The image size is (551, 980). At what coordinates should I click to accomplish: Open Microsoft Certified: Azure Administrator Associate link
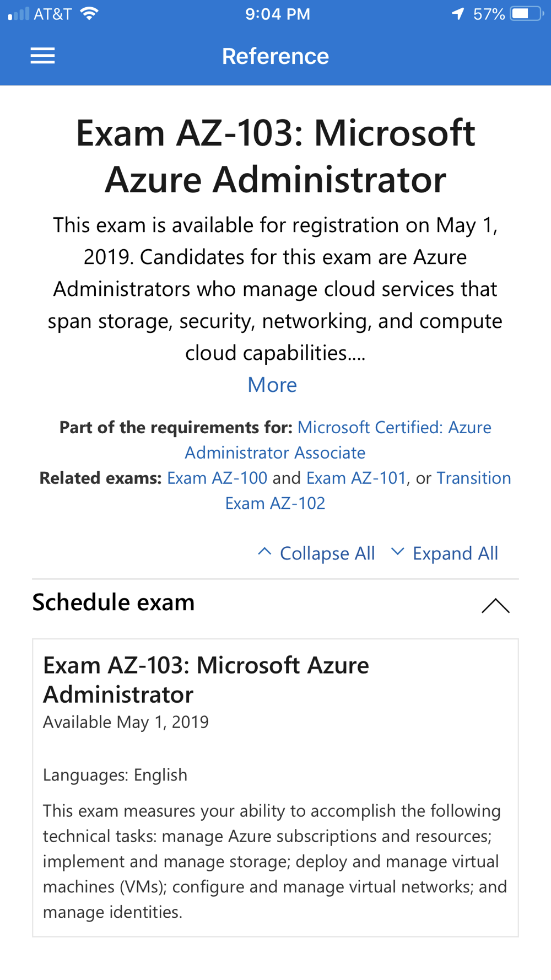(x=338, y=440)
